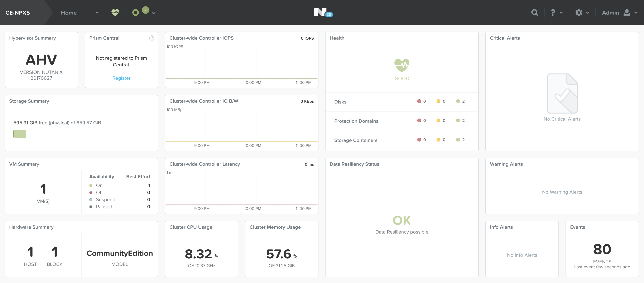Click the 595.91 GiB free storage text
This screenshot has height=283, width=644.
57,123
